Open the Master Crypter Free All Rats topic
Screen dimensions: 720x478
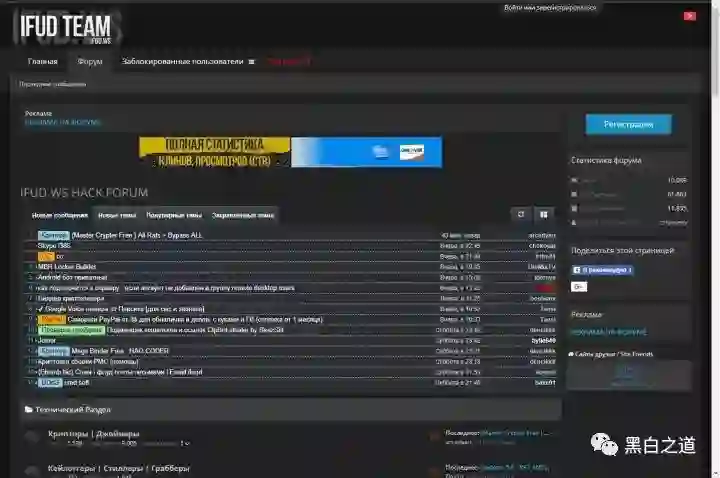coord(137,235)
